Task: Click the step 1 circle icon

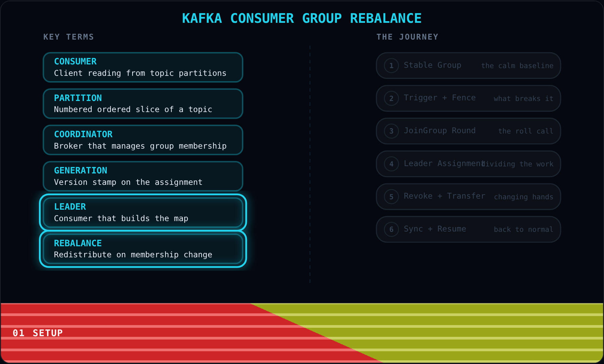Action: [x=391, y=65]
